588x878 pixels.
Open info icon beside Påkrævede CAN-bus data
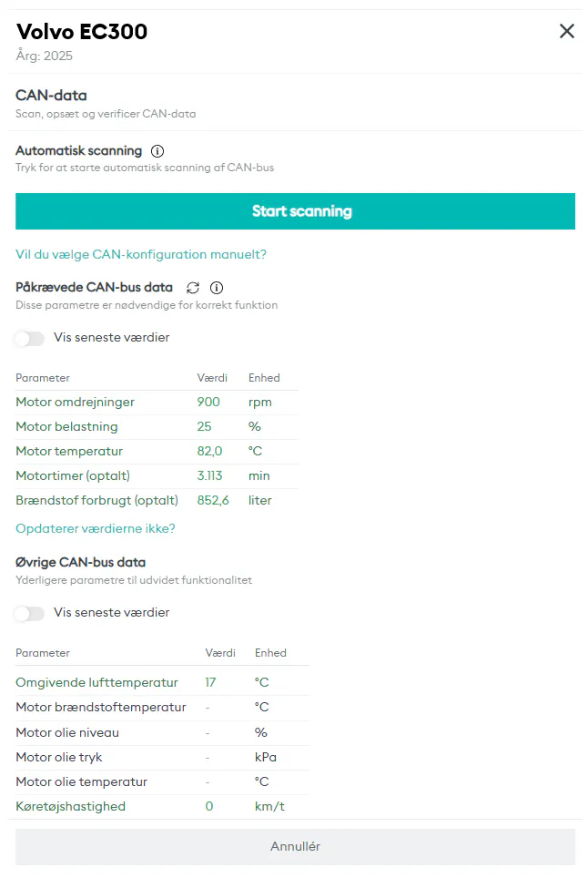pos(217,288)
